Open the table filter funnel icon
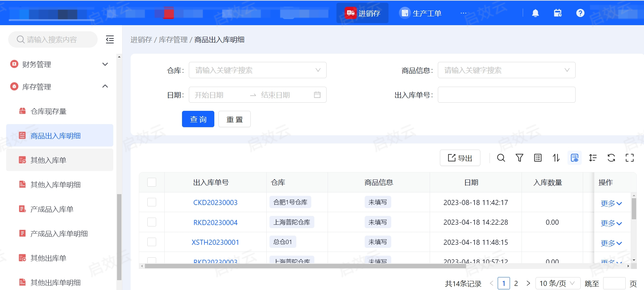The image size is (644, 290). [519, 158]
